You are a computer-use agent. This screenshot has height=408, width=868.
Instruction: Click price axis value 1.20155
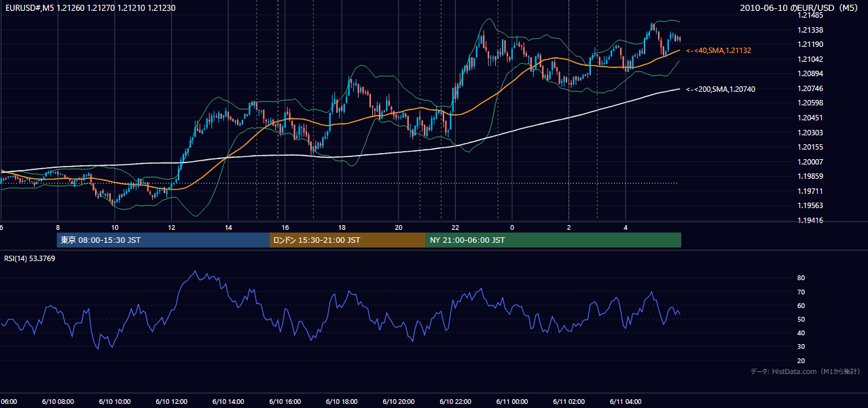pyautogui.click(x=810, y=147)
